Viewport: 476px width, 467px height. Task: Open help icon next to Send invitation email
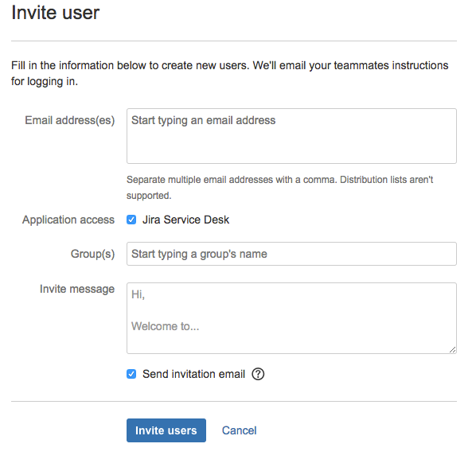(x=258, y=374)
